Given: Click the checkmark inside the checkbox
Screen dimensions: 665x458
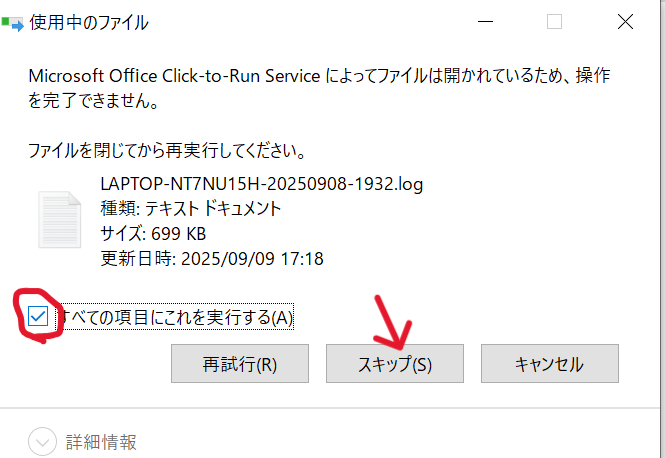Looking at the screenshot, I should click(38, 316).
